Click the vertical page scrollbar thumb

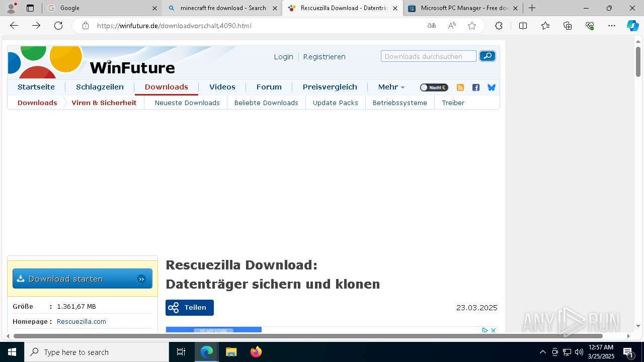click(x=638, y=61)
